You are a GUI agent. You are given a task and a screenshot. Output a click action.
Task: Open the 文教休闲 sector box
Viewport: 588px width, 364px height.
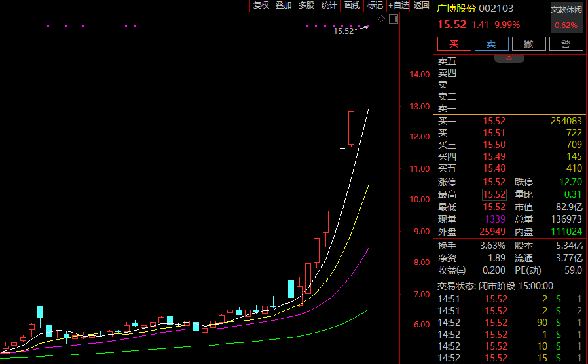[566, 18]
